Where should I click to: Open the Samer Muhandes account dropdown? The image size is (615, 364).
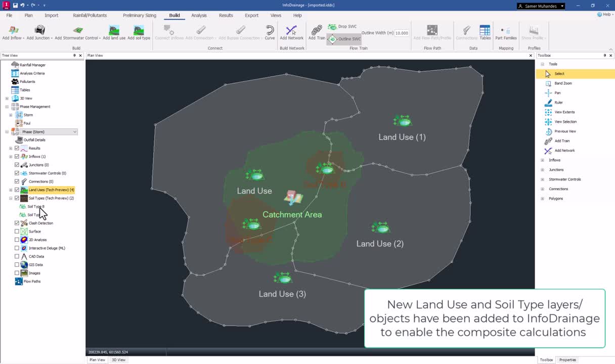541,6
